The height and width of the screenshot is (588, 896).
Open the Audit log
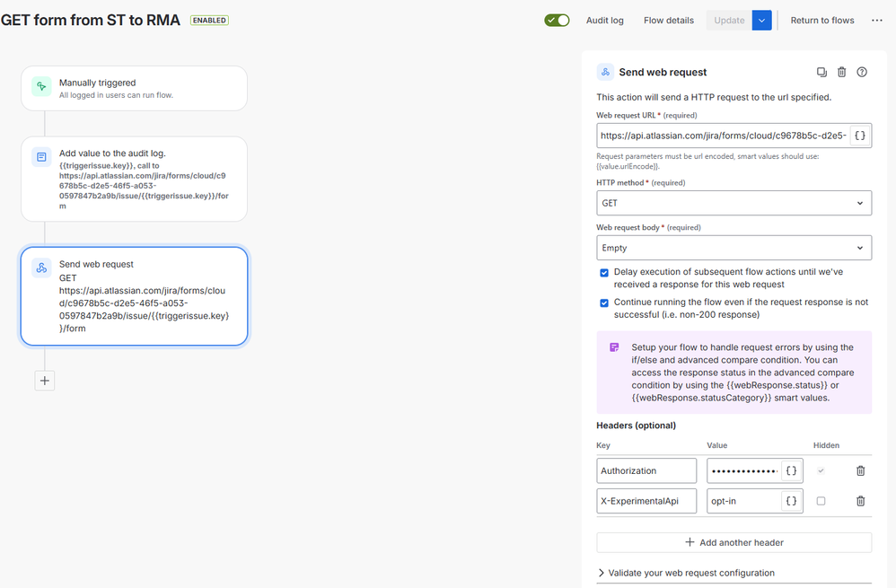pos(604,20)
